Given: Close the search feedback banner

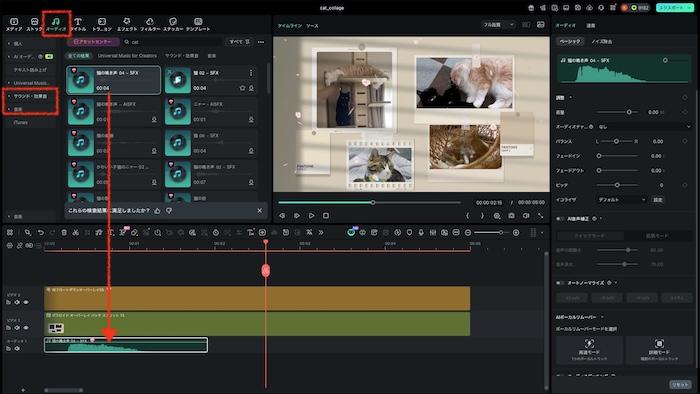Looking at the screenshot, I should 260,211.
